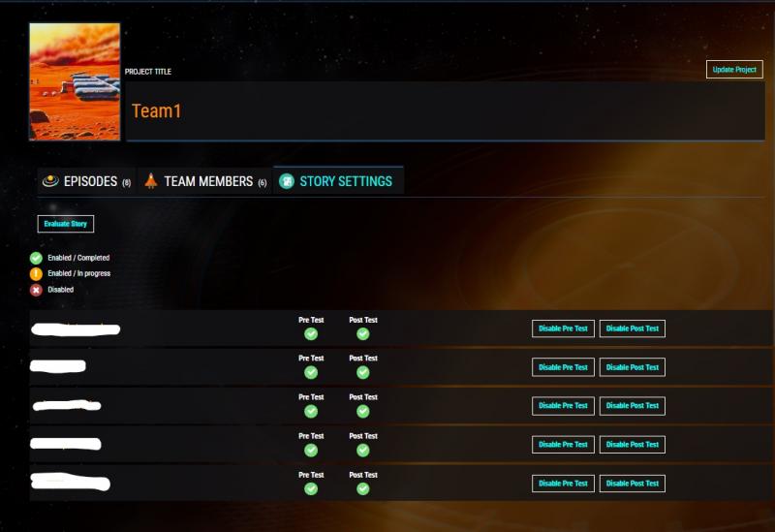Click the Story Settings tab icon
The image size is (775, 532).
coord(287,181)
